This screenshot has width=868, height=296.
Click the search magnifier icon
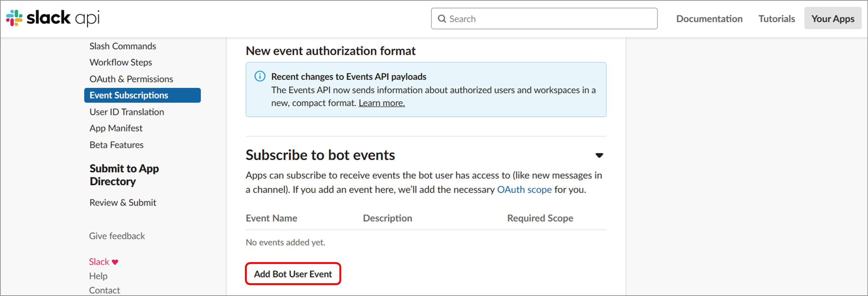tap(442, 19)
